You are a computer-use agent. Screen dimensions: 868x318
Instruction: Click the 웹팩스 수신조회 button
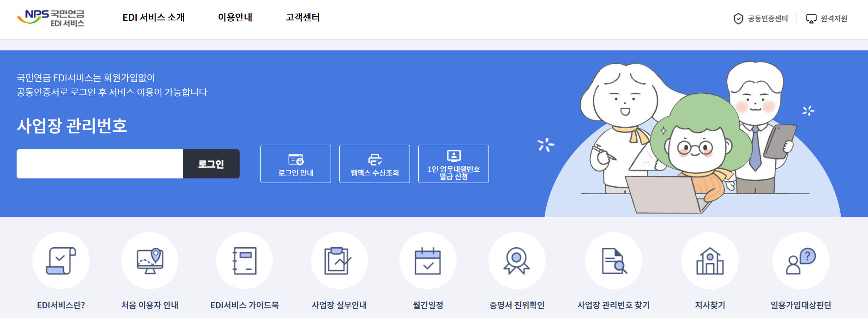[374, 164]
